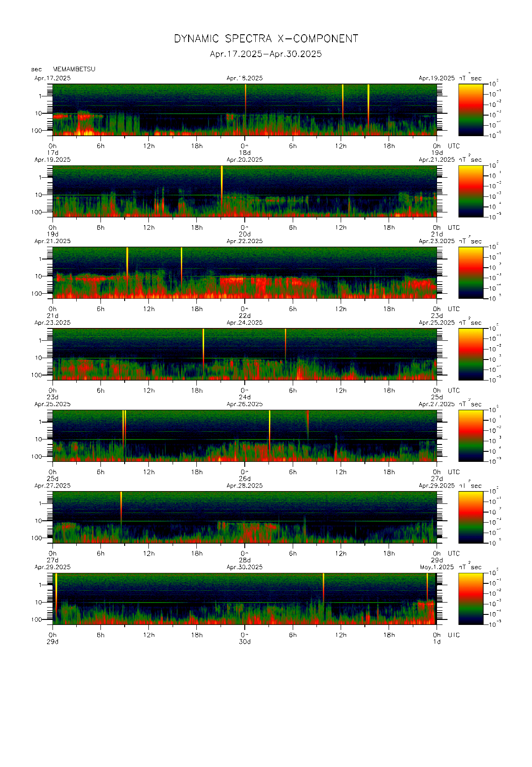532x767 pixels.
Task: Click the 17d axis day label
Action: pyautogui.click(x=53, y=153)
